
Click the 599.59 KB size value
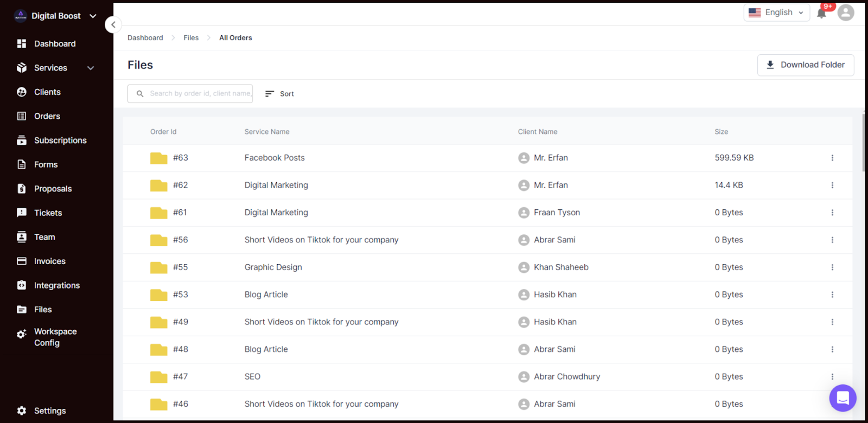pos(734,158)
